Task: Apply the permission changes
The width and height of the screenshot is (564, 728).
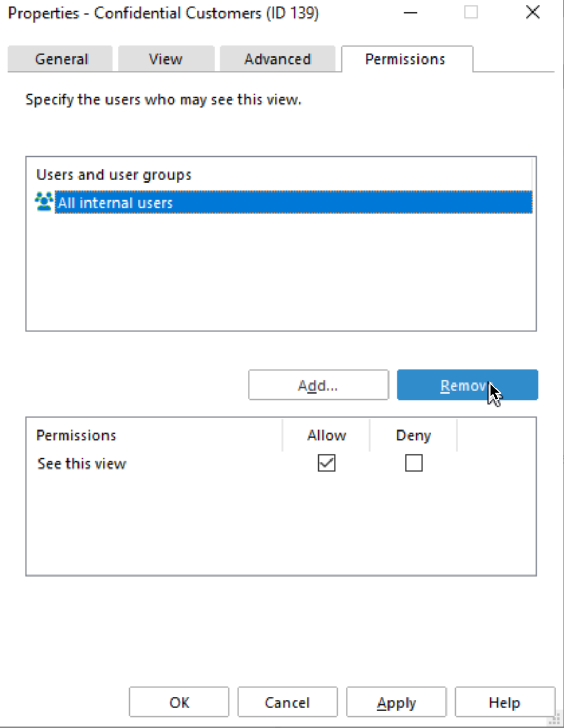Action: click(x=396, y=702)
